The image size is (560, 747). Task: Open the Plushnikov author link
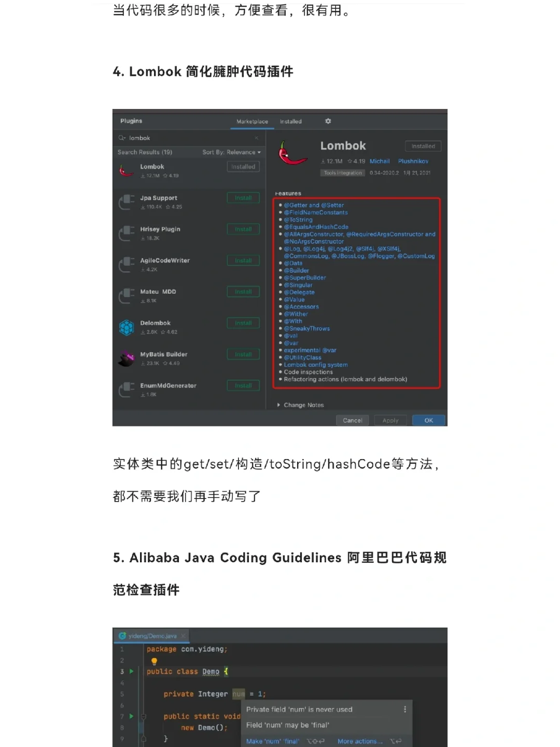click(413, 161)
